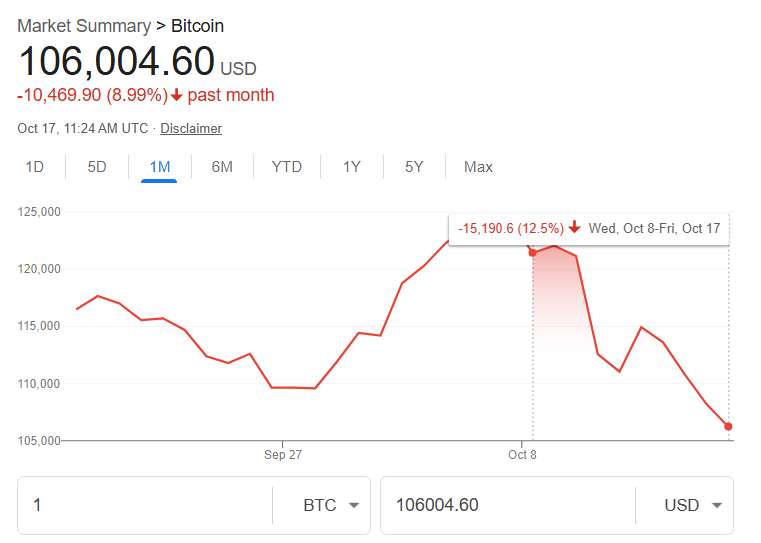The image size is (761, 543).
Task: Click the down arrow in chart tooltip
Action: tap(575, 229)
